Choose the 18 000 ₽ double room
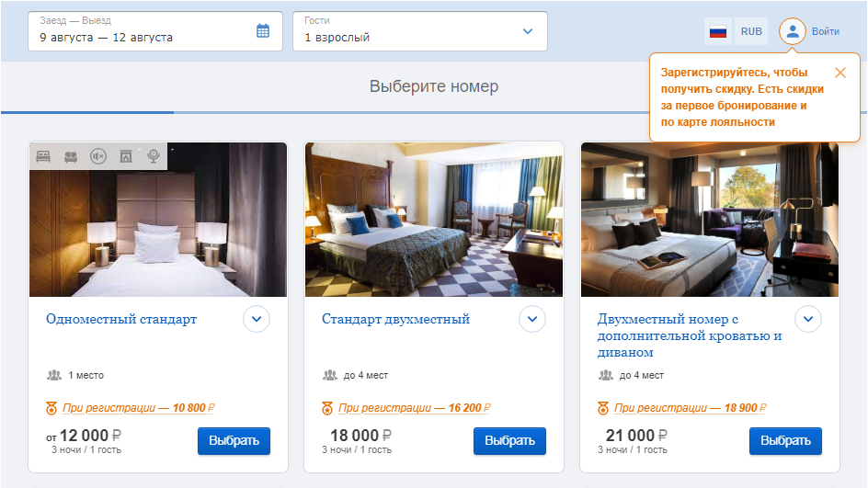This screenshot has height=488, width=868. click(x=509, y=441)
